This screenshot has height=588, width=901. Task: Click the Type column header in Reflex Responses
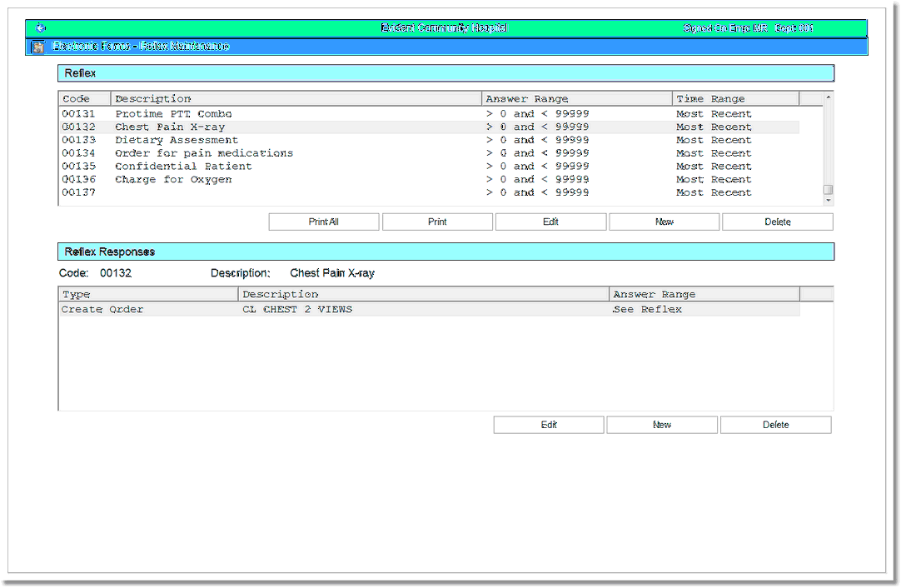[x=149, y=294]
